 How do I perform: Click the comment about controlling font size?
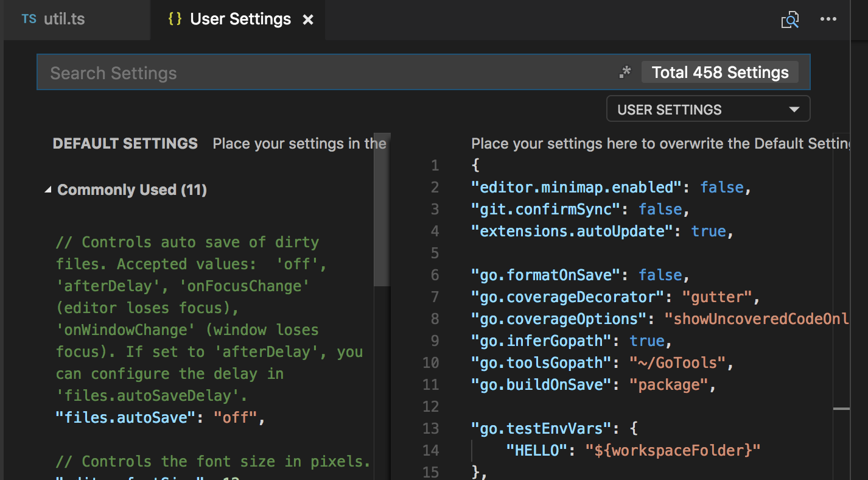pos(214,462)
